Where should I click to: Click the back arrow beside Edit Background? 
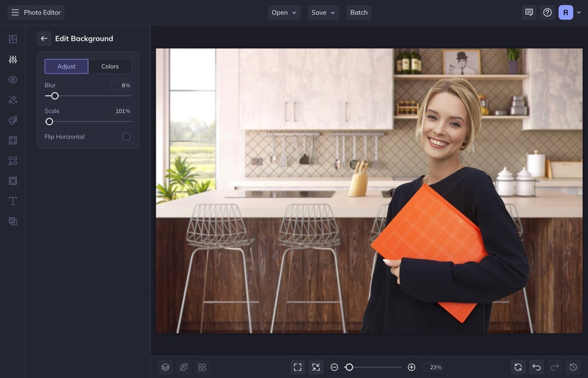(44, 39)
